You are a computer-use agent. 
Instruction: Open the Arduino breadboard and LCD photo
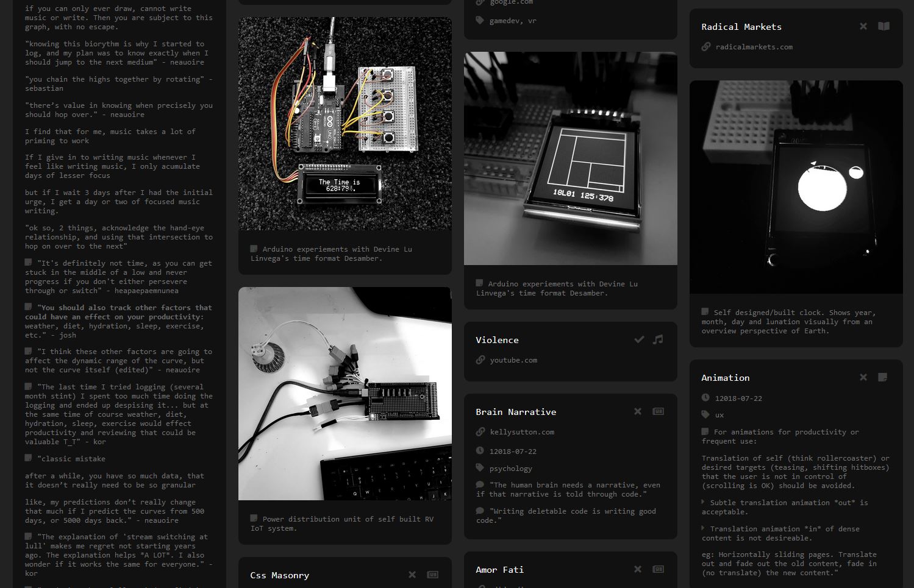pyautogui.click(x=345, y=124)
